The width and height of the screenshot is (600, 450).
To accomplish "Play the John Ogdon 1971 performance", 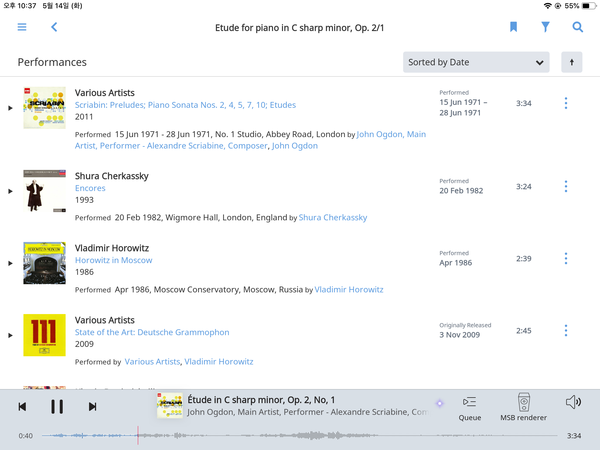I will click(10, 108).
